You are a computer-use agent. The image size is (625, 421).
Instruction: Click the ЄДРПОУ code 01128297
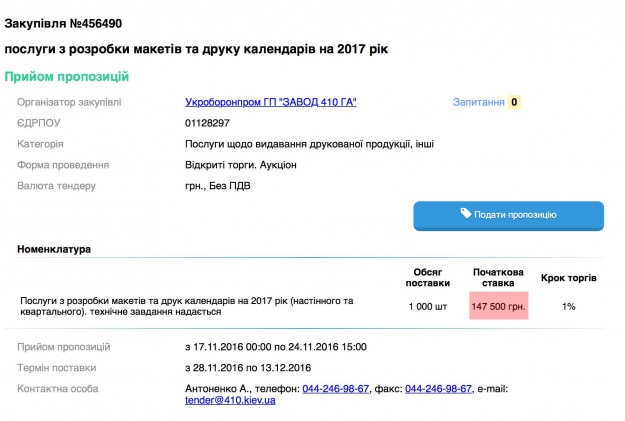208,123
